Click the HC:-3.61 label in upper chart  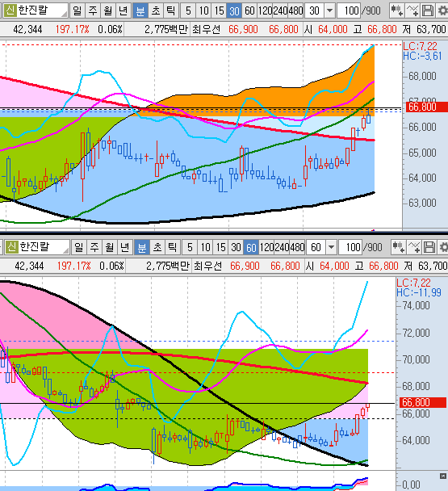tap(422, 56)
